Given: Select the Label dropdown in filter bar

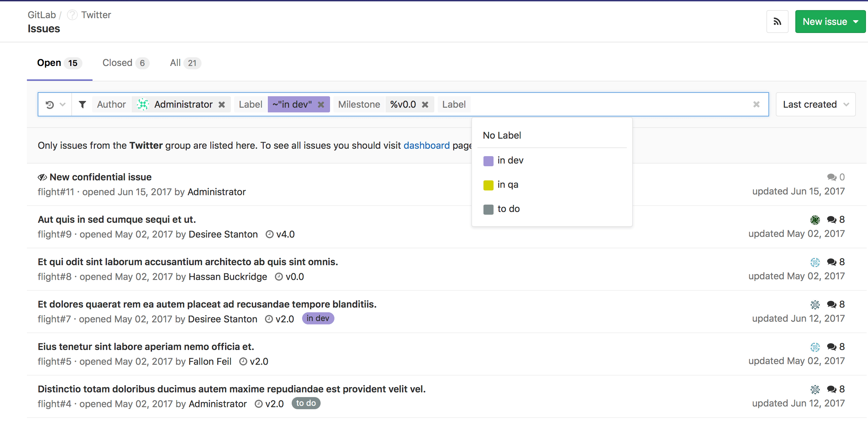Looking at the screenshot, I should point(454,105).
